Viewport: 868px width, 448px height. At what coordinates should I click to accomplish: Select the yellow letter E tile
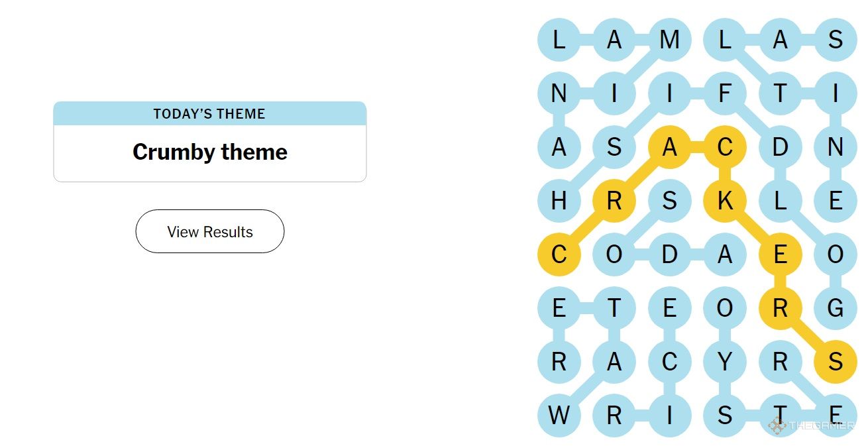781,254
